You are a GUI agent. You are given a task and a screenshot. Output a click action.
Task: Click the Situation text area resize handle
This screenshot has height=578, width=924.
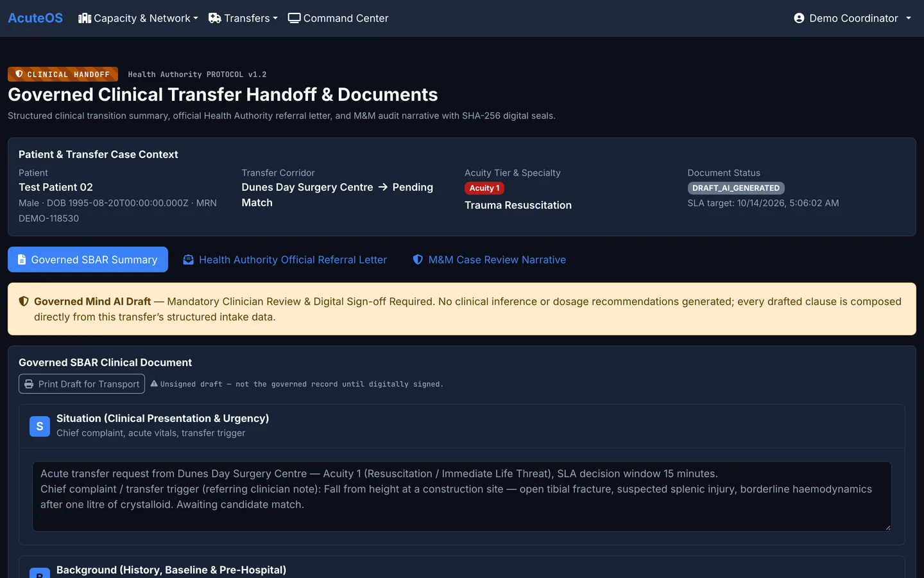click(887, 527)
